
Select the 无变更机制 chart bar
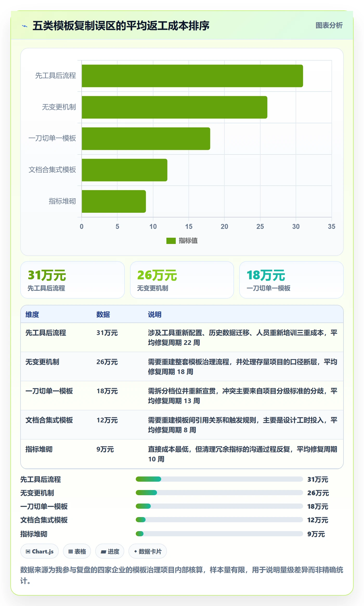coord(174,107)
